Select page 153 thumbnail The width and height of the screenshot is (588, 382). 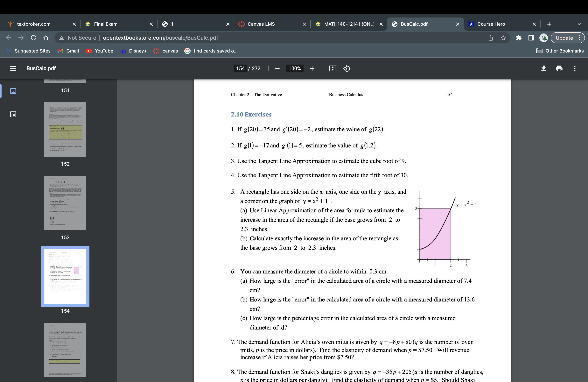(65, 203)
